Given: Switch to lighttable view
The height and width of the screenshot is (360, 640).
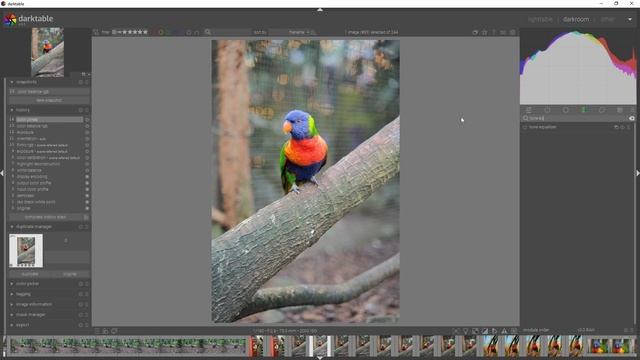Looking at the screenshot, I should coord(540,19).
